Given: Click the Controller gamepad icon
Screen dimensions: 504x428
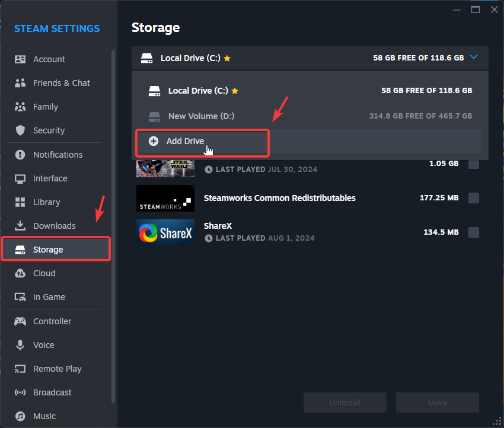Looking at the screenshot, I should [20, 321].
